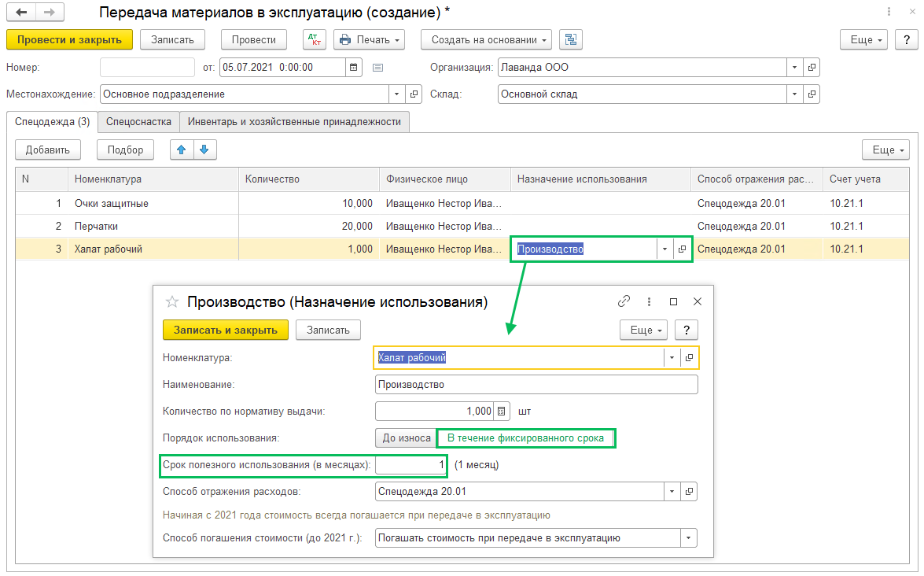Open Производство record icon in table cell
924x576 pixels.
682,249
